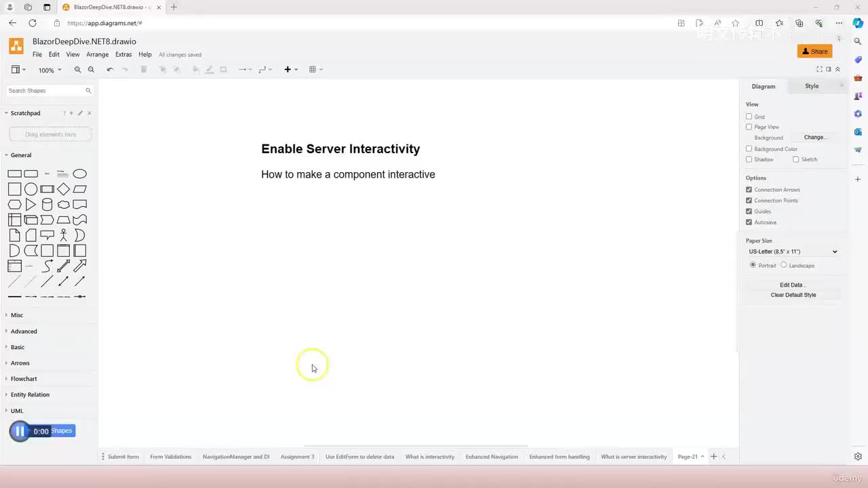Select the Cloud shape

pos(63,204)
